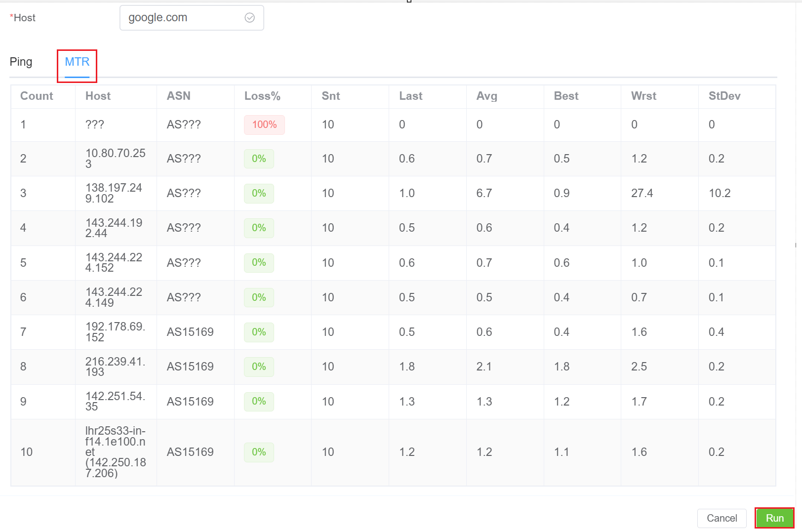Click the Avg column header

[486, 96]
